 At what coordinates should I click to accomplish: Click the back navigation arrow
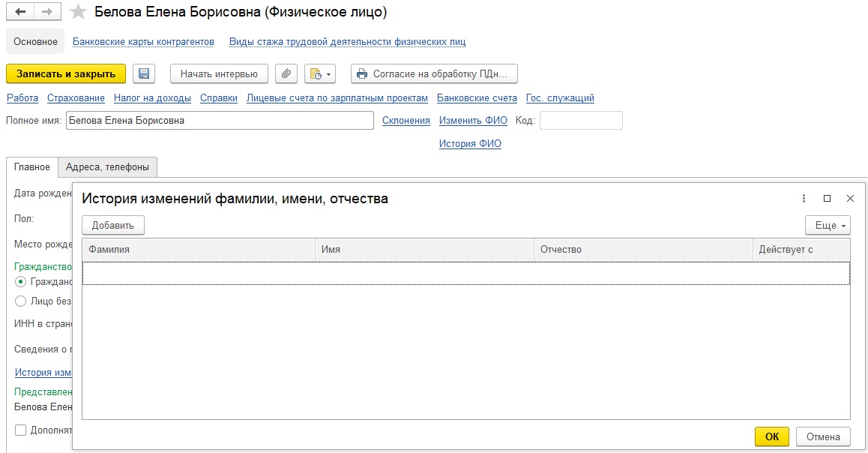click(x=20, y=13)
